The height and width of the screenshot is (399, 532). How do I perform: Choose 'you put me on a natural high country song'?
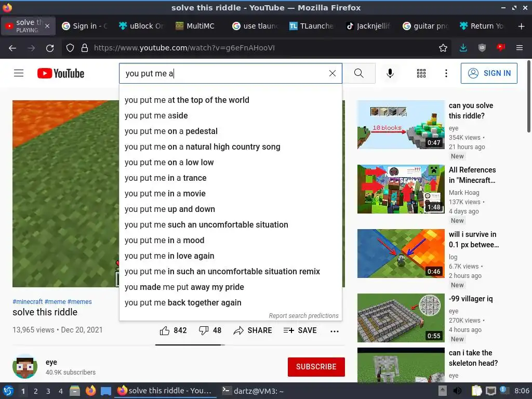click(x=231, y=147)
